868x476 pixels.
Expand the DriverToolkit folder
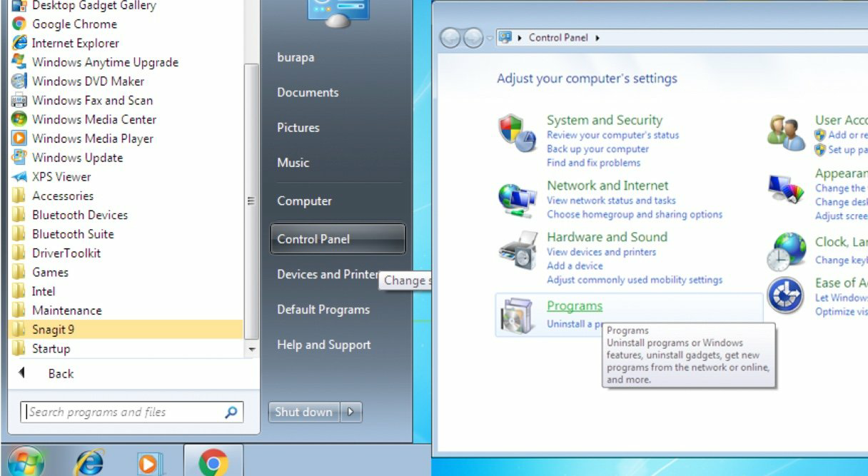[66, 253]
